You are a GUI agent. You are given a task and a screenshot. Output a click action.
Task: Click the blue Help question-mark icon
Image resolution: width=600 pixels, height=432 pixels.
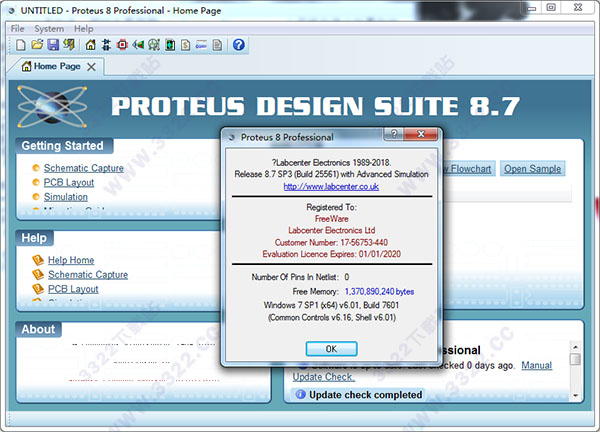(x=238, y=45)
